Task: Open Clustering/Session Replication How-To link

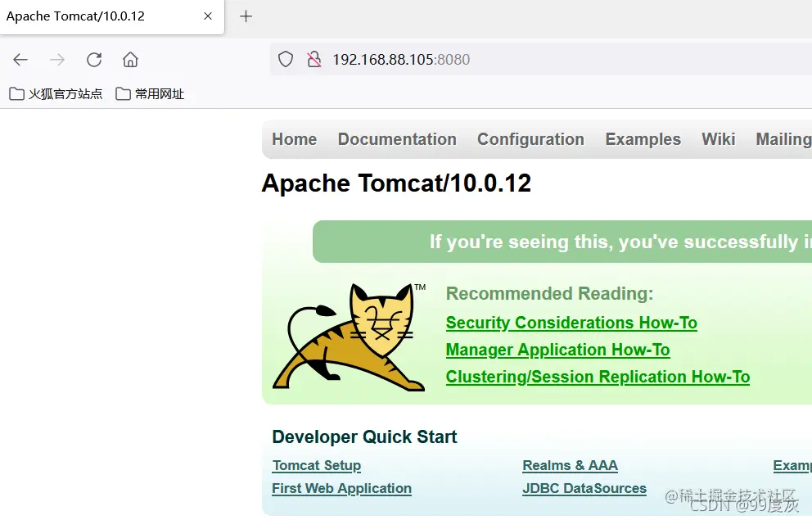Action: coord(598,377)
